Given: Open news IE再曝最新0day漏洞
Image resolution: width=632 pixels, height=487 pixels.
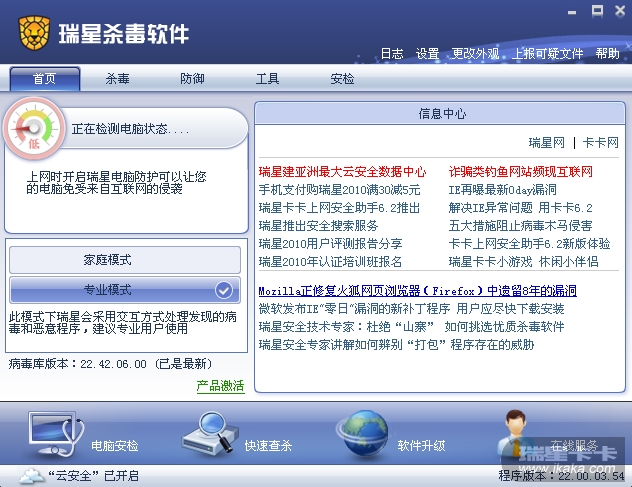Looking at the screenshot, I should (x=503, y=190).
